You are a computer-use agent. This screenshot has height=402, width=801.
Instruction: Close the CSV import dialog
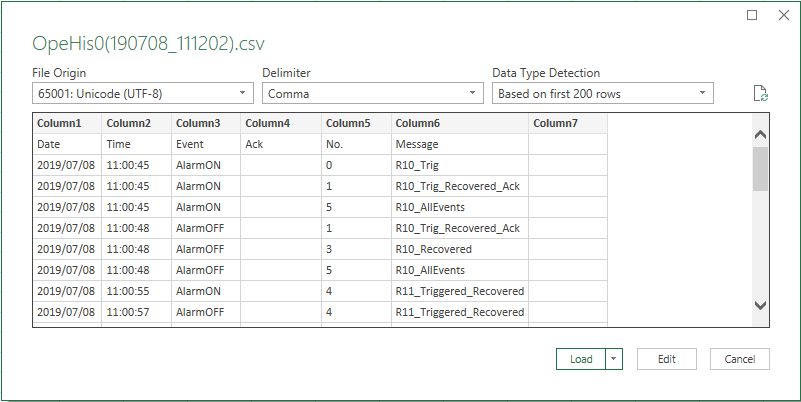[781, 15]
